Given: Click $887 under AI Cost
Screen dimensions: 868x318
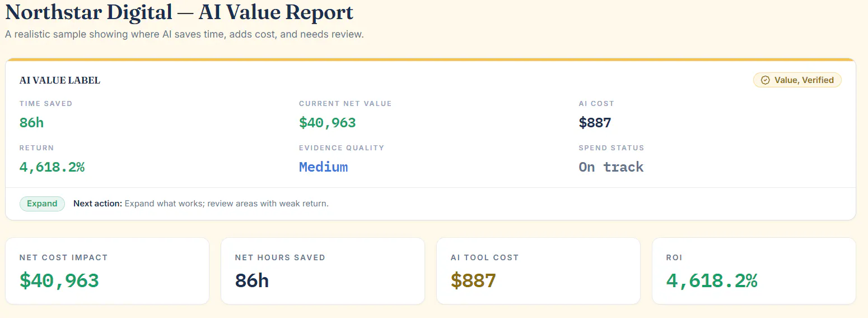Looking at the screenshot, I should [x=595, y=122].
